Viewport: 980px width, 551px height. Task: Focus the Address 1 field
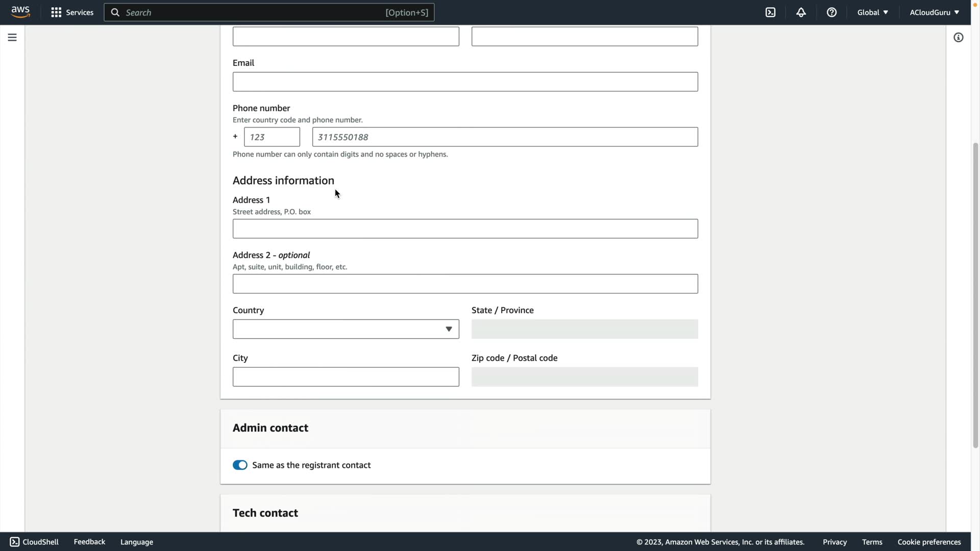pyautogui.click(x=465, y=229)
